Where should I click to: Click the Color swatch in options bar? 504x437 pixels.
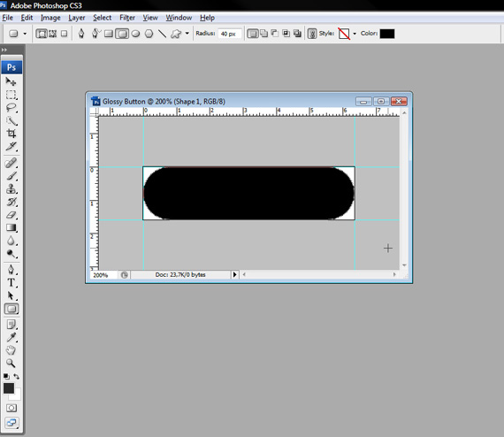click(387, 34)
